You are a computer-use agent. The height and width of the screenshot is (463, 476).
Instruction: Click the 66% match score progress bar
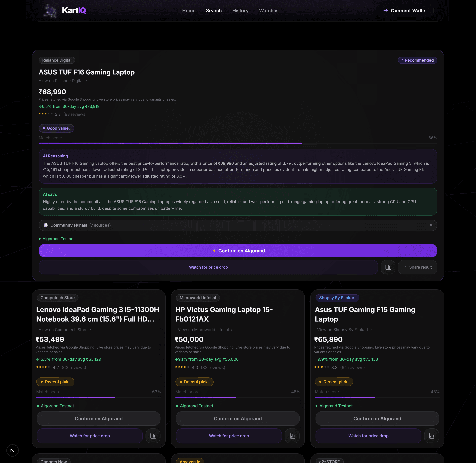pos(238,143)
